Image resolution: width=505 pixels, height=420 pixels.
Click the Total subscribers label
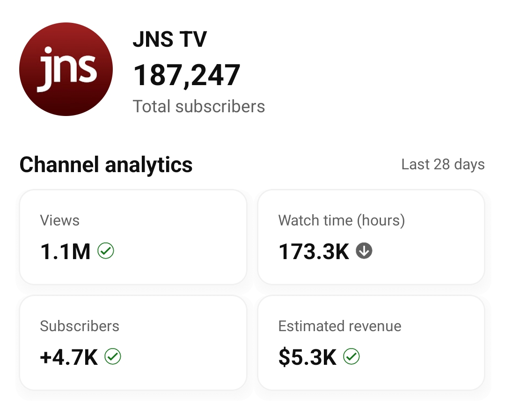pos(199,107)
